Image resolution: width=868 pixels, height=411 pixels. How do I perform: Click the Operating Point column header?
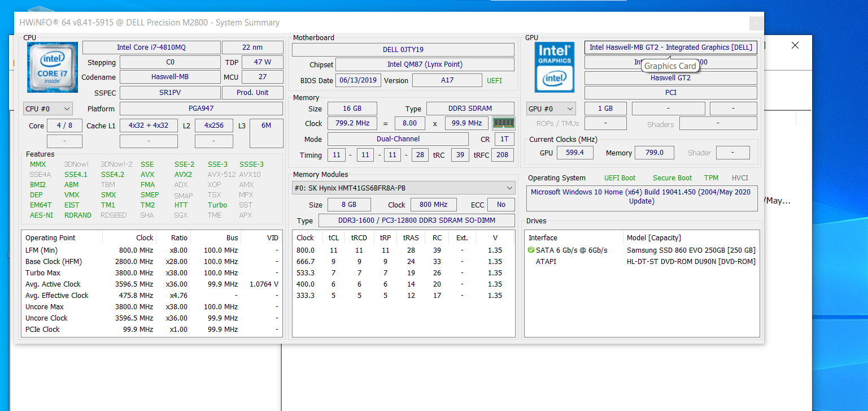coord(50,238)
